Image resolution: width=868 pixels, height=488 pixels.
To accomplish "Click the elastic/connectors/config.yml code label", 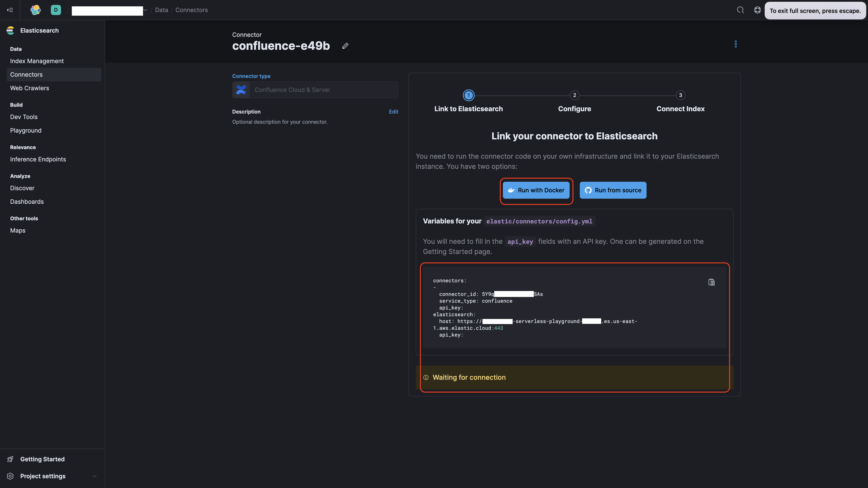I will [539, 221].
